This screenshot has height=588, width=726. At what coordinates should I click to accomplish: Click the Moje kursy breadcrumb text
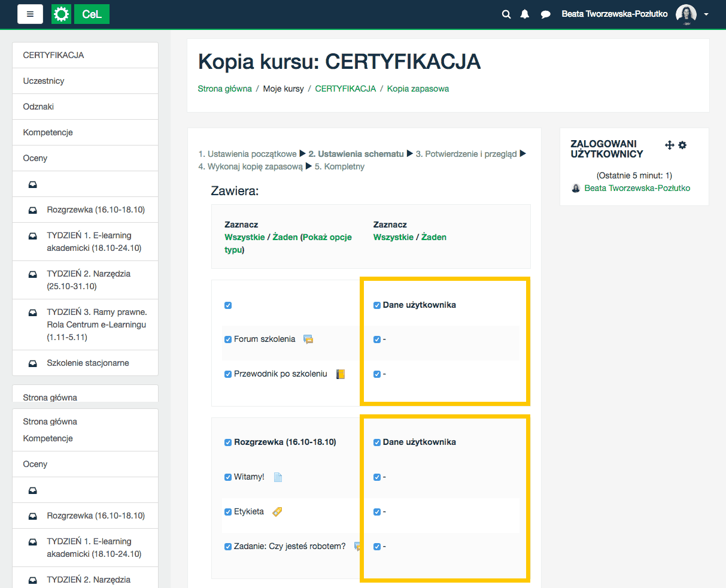coord(284,89)
